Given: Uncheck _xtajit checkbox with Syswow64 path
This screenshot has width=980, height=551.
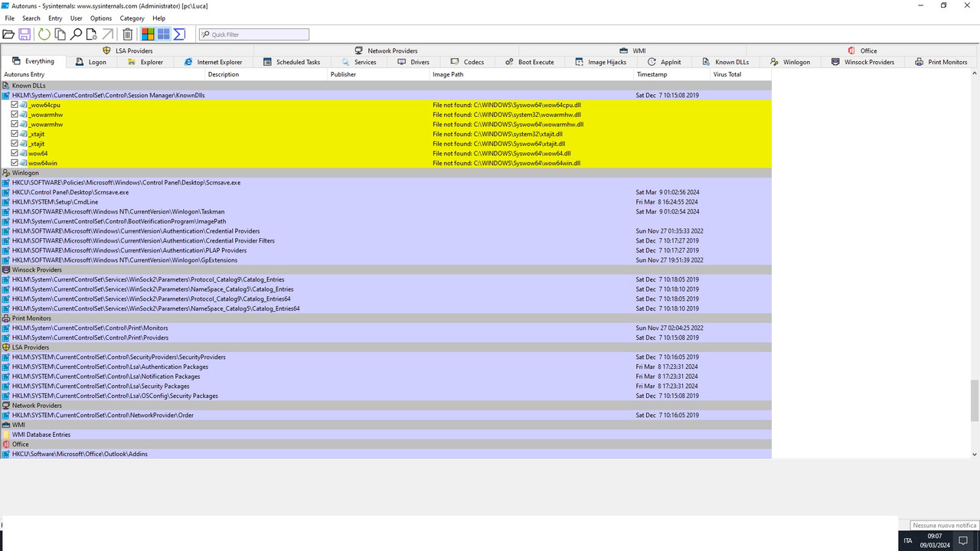Looking at the screenshot, I should coord(15,144).
